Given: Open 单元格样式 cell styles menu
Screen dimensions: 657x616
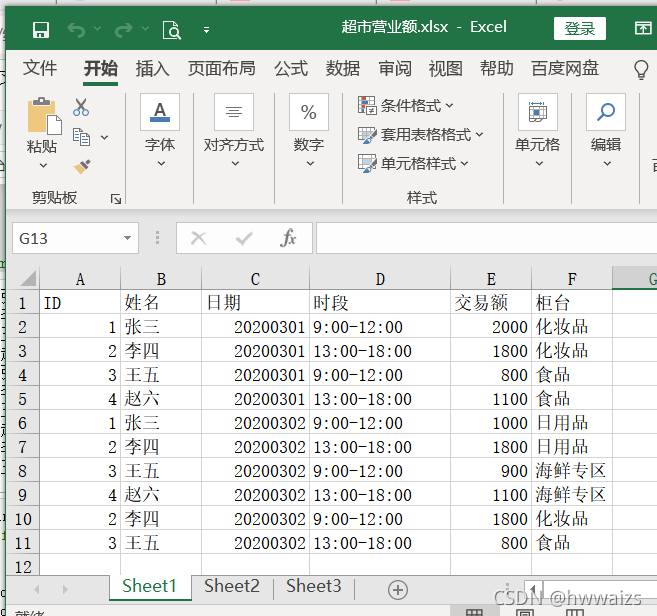Looking at the screenshot, I should pos(413,163).
